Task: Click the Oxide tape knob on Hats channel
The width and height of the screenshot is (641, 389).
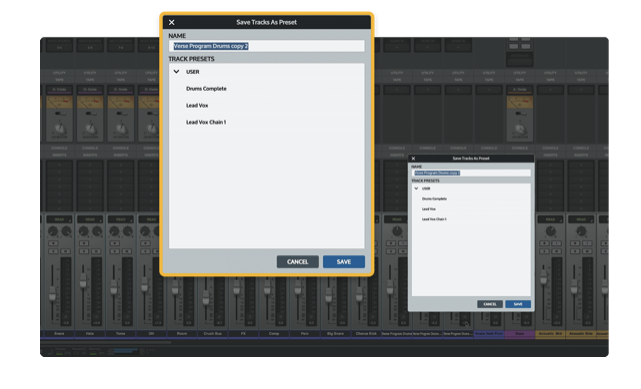Action: [90, 128]
